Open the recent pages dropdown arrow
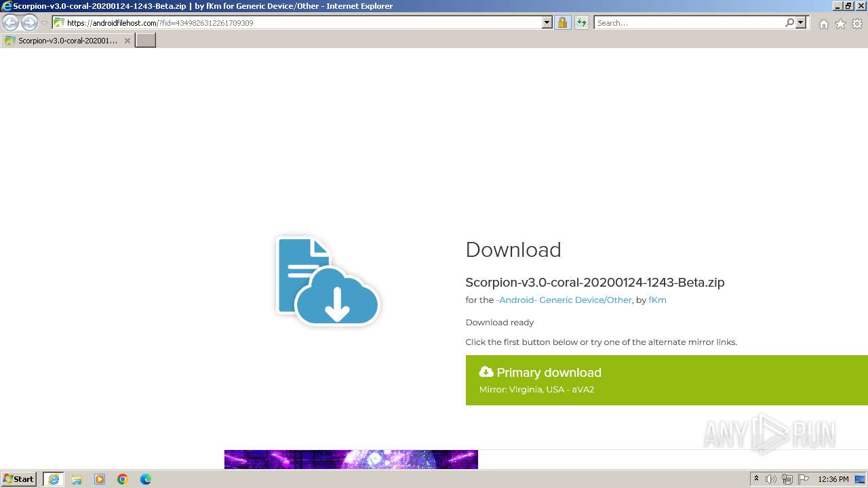Screen dimensions: 868x488 (45, 23)
